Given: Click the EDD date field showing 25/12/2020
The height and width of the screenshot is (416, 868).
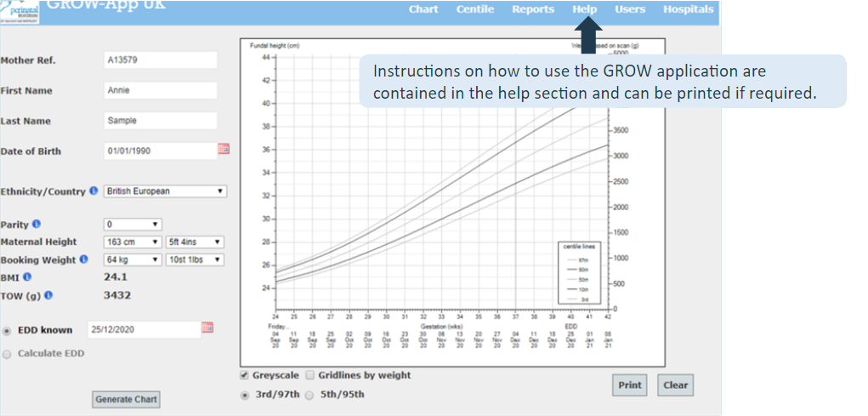Looking at the screenshot, I should (144, 329).
